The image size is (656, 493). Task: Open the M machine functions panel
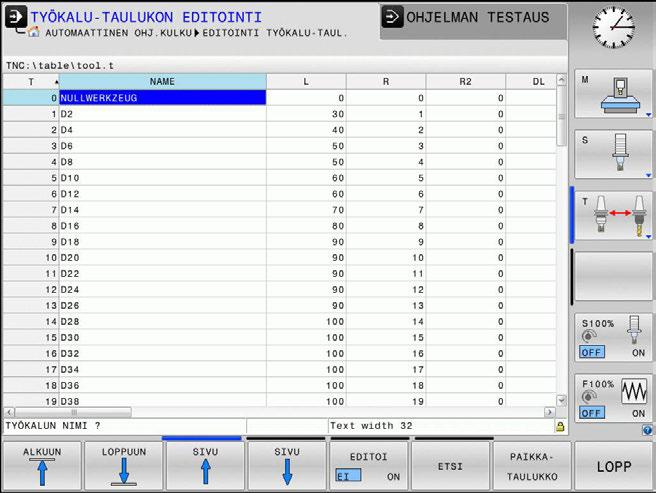coord(613,94)
